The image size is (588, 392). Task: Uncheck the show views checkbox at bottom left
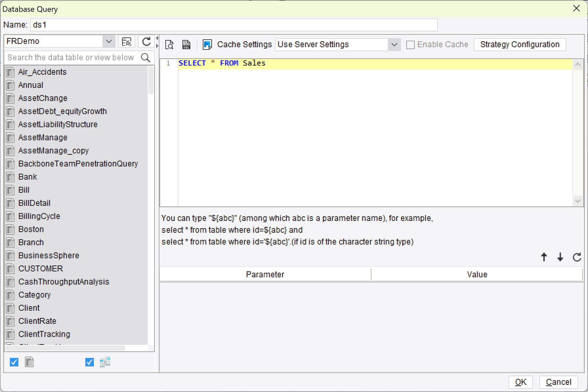point(89,362)
